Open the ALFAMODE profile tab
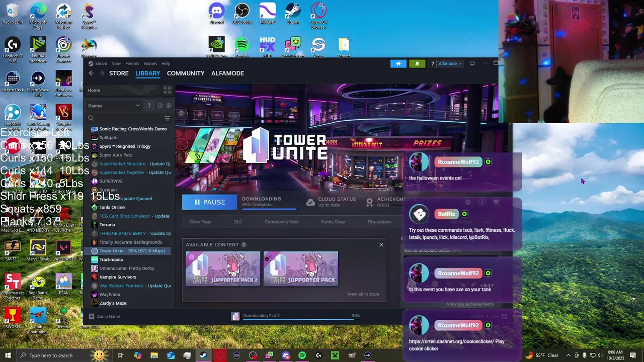The width and height of the screenshot is (644, 362). (x=227, y=73)
